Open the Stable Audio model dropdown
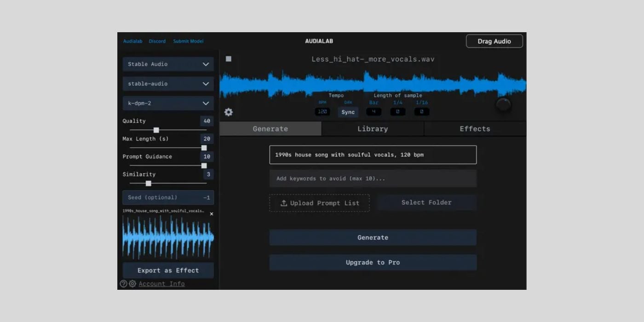Viewport: 644px width, 322px height. [x=168, y=64]
